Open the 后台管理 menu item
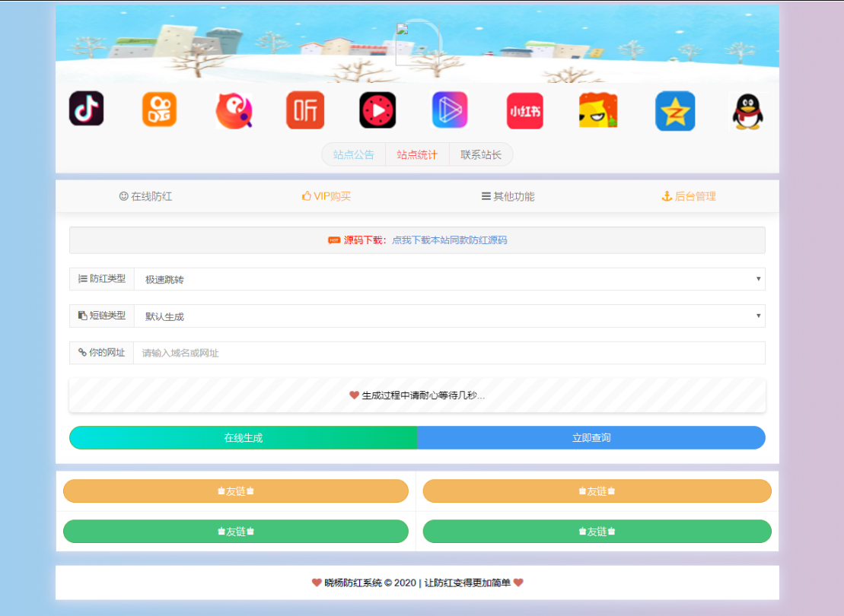Viewport: 844px width, 616px height. tap(689, 196)
